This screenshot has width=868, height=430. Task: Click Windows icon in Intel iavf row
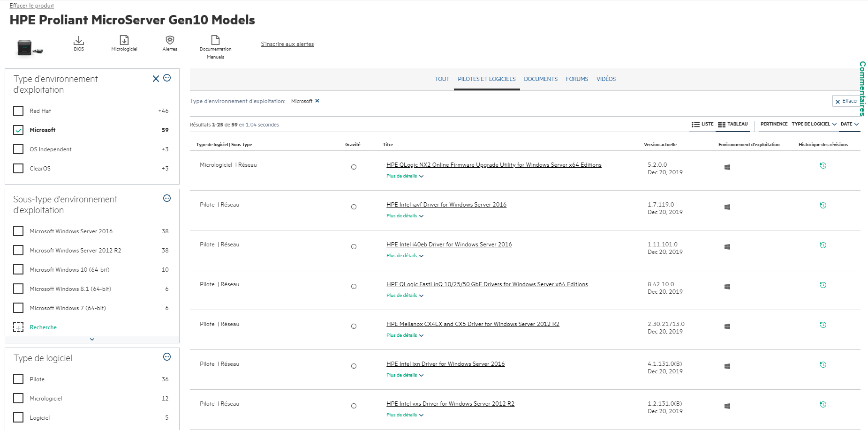click(x=727, y=207)
